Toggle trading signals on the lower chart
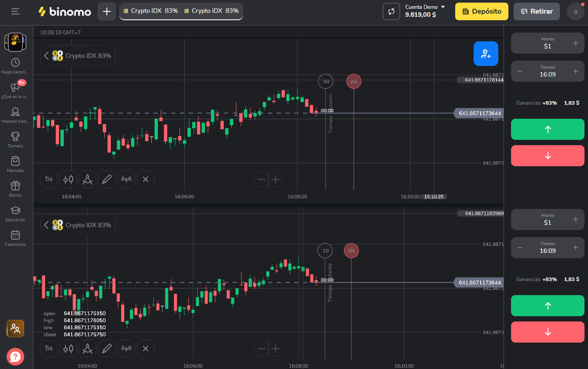Screen dimensions: 588x369 [126, 348]
